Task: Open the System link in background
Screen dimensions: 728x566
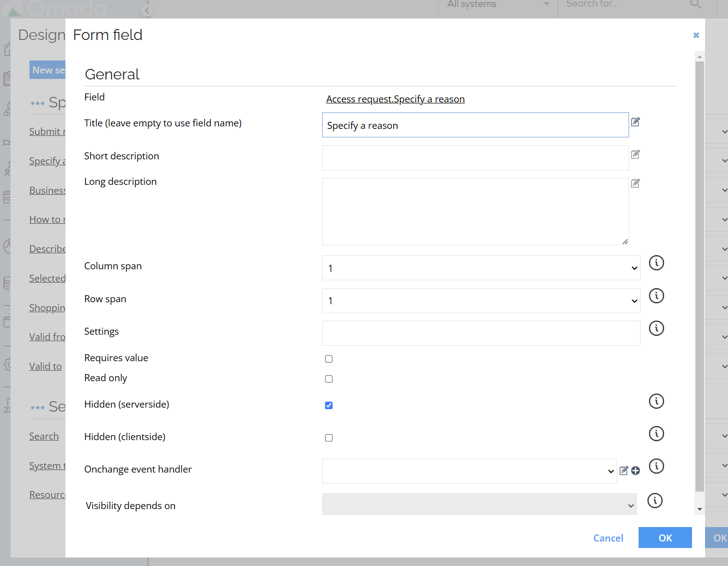Action: point(47,466)
